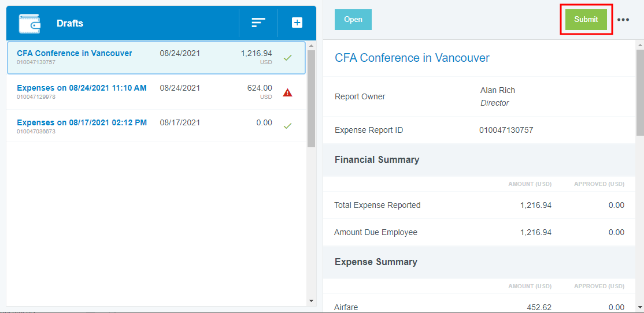Click drafts list scrollbar down arrow

coord(312,301)
